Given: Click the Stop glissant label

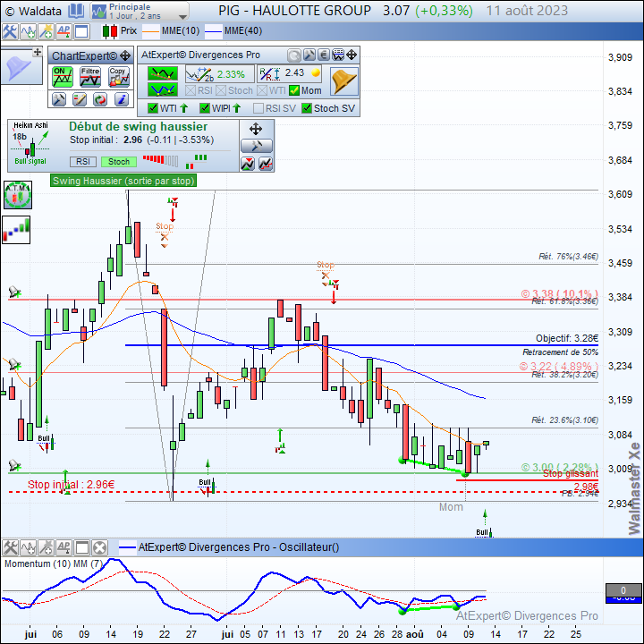Looking at the screenshot, I should click(571, 473).
